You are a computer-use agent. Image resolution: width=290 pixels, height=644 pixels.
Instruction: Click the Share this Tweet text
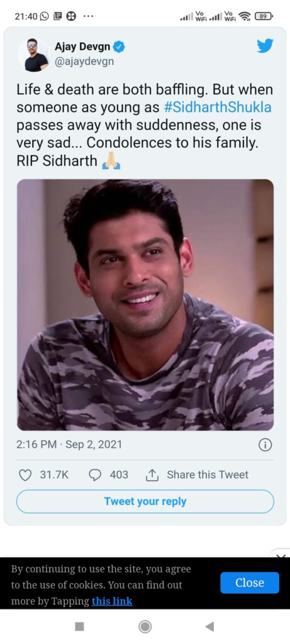208,475
